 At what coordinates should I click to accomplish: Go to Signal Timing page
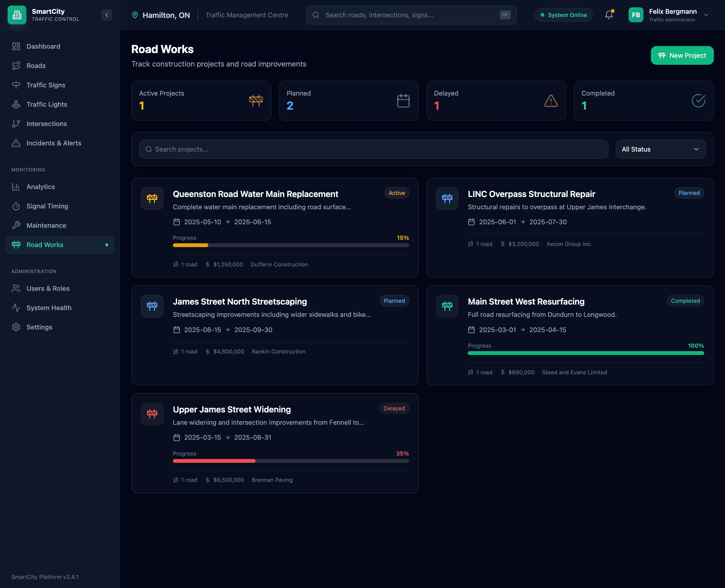[x=47, y=206]
